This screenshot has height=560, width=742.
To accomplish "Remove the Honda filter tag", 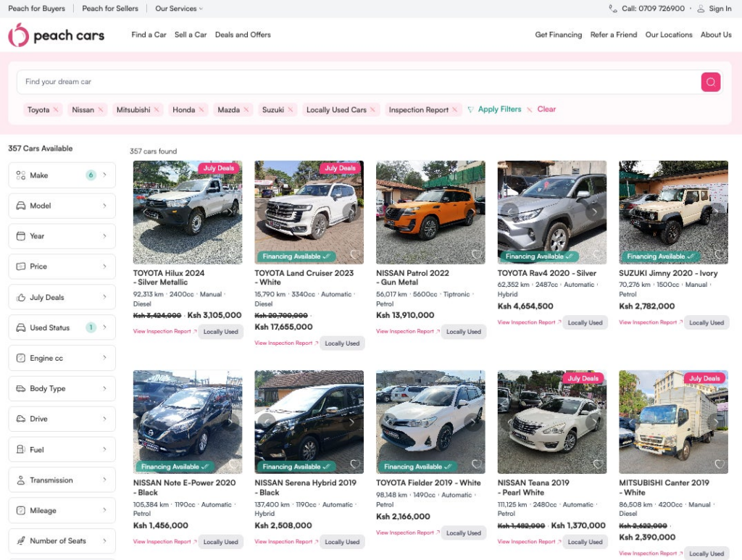I will pyautogui.click(x=201, y=109).
